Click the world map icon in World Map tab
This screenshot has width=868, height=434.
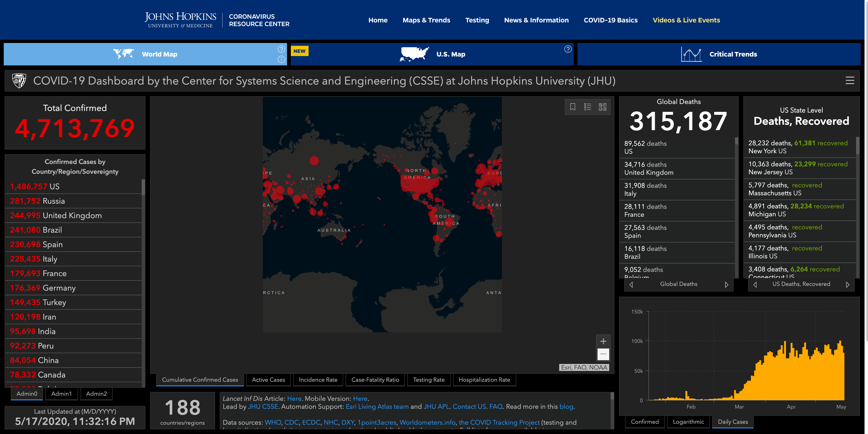coord(123,54)
